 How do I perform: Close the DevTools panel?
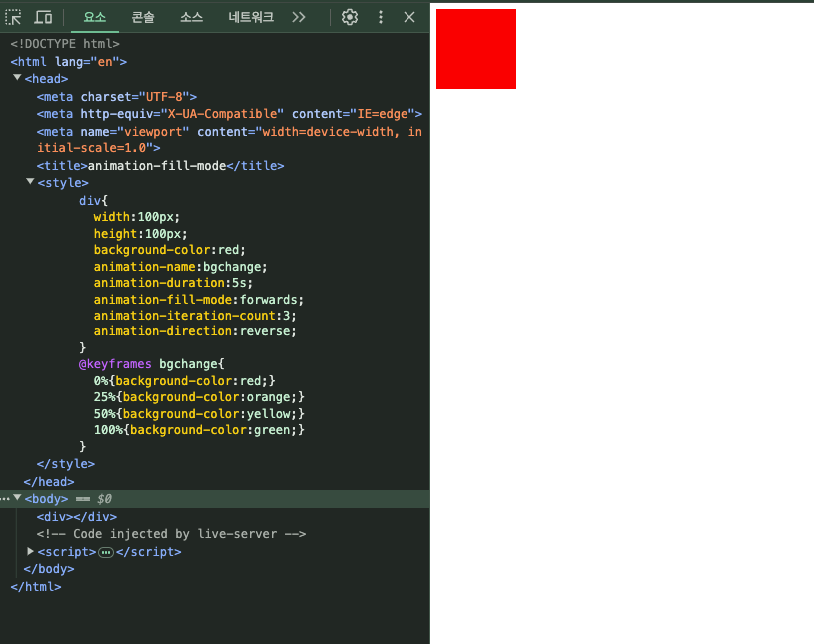[x=409, y=17]
